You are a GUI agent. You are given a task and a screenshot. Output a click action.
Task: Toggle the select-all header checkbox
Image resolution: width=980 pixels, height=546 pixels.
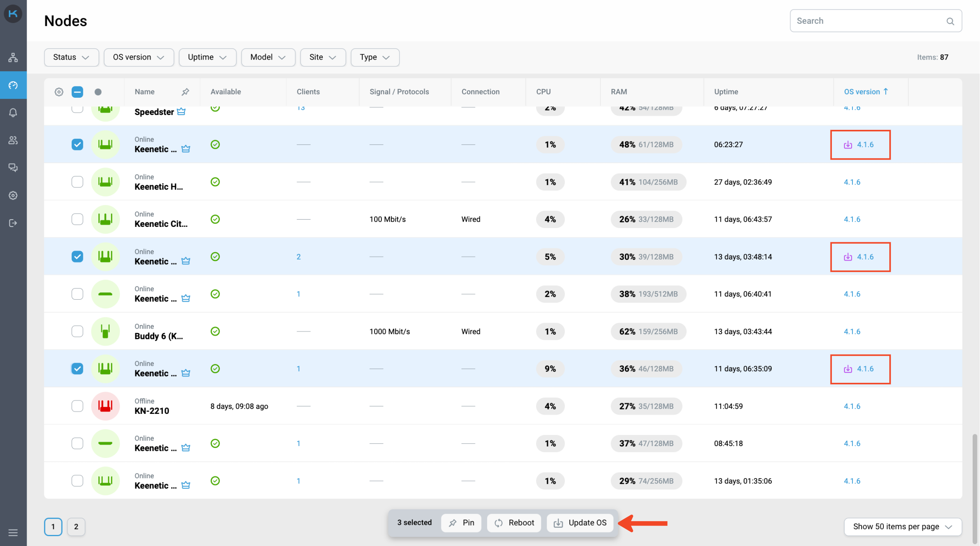(77, 92)
